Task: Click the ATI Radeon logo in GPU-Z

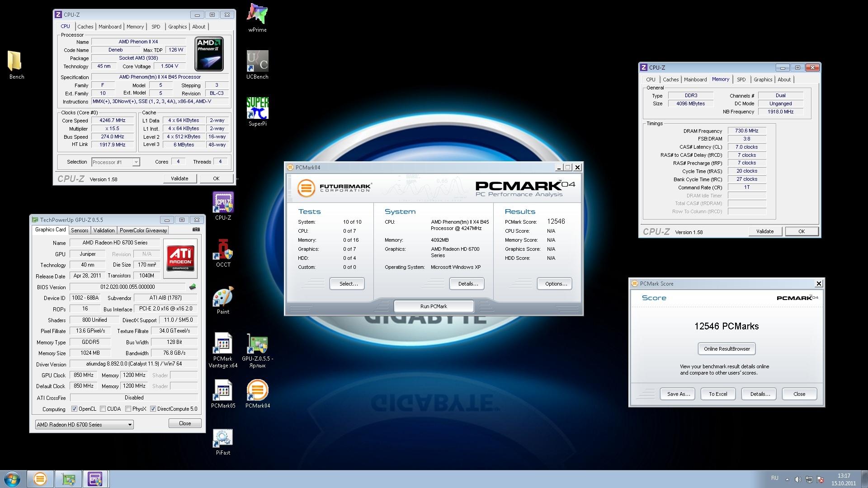Action: click(181, 258)
